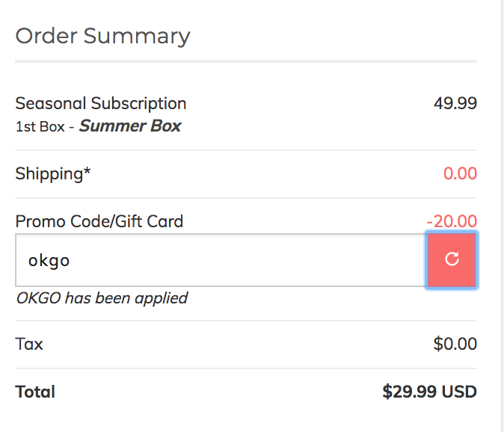The width and height of the screenshot is (504, 432).
Task: Click the circular arrow icon beside okgo
Action: (452, 259)
